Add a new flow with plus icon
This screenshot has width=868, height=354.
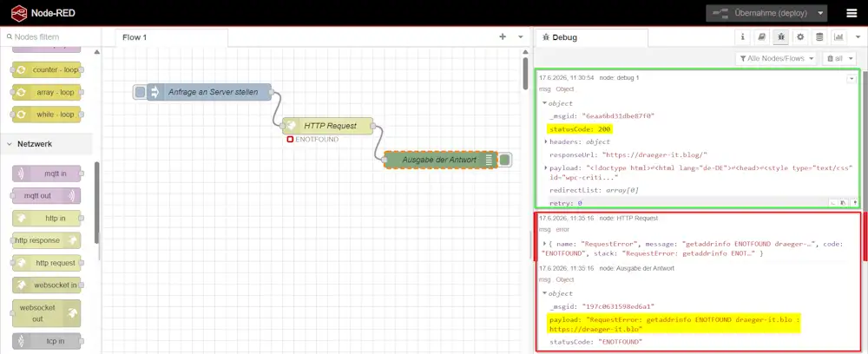coord(503,36)
